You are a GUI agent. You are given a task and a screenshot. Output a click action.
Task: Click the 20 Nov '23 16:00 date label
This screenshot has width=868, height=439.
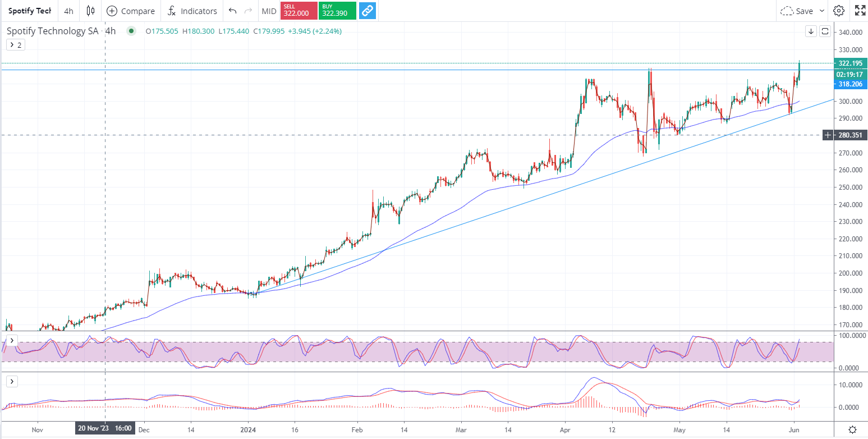coord(105,428)
